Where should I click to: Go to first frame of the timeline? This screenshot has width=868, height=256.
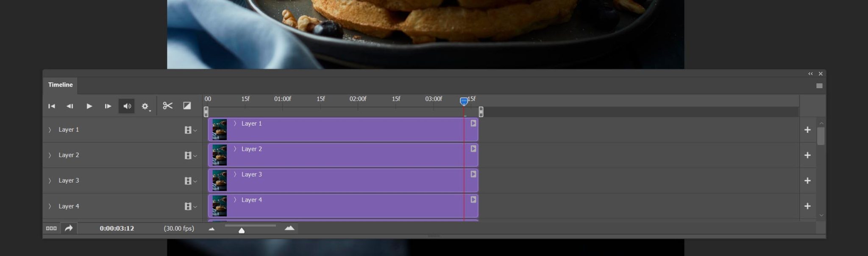[x=52, y=106]
